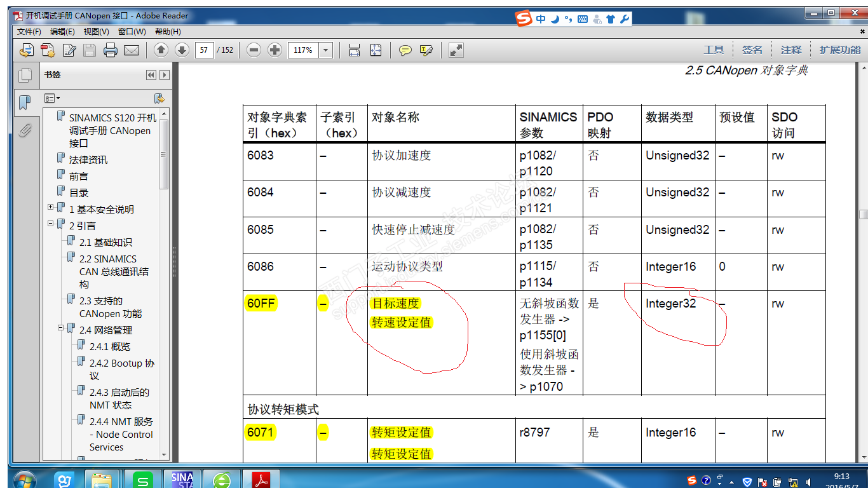Print the document using the printer icon

click(x=111, y=50)
